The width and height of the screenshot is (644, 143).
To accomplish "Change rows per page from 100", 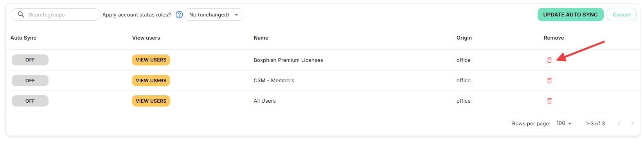I will tap(564, 123).
